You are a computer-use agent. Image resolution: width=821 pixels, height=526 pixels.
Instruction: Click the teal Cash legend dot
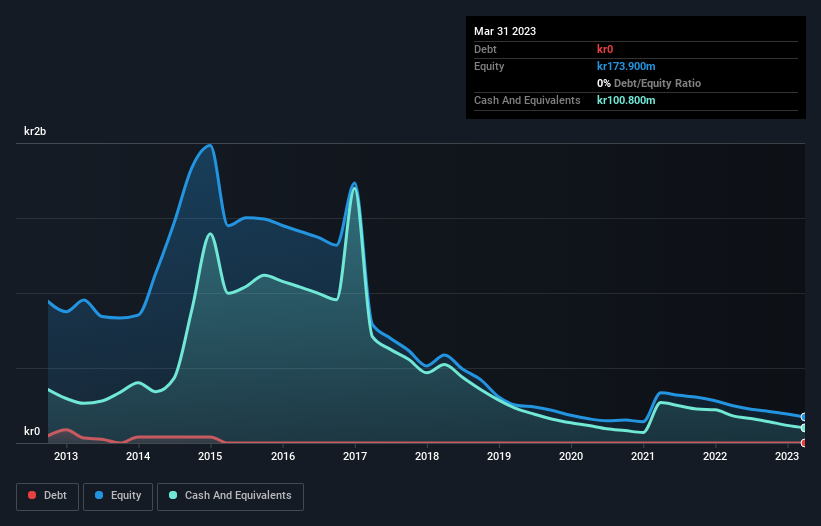(x=173, y=495)
